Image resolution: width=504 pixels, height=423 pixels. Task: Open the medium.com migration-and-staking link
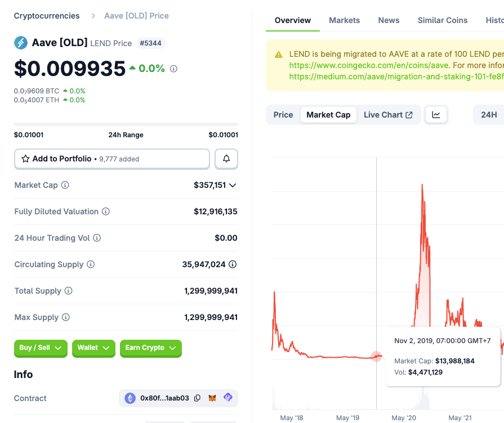coord(396,76)
